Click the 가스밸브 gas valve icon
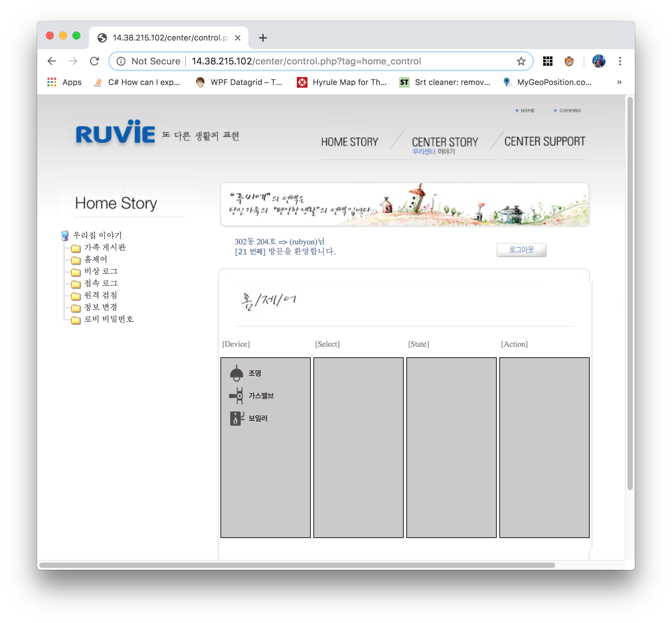The height and width of the screenshot is (623, 672). (236, 396)
